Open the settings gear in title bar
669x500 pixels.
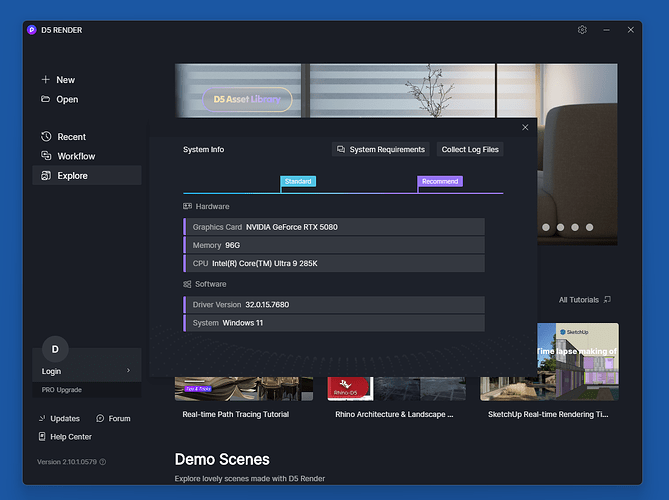pyautogui.click(x=582, y=30)
